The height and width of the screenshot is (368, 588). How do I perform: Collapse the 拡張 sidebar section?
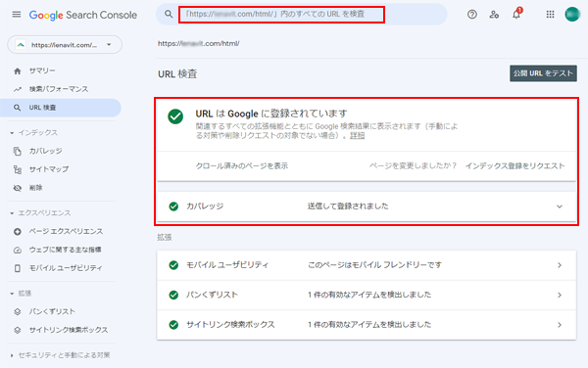click(x=12, y=294)
